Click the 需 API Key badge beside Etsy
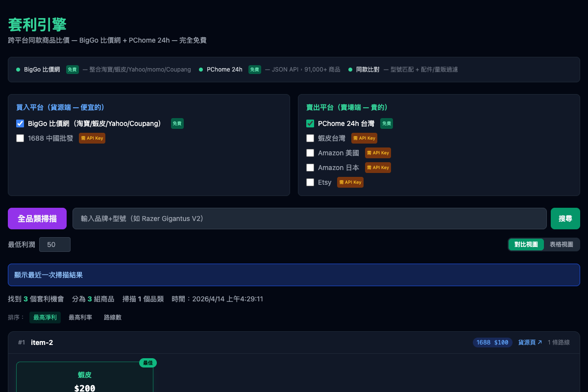Viewport: 588px width, 392px height. [350, 182]
